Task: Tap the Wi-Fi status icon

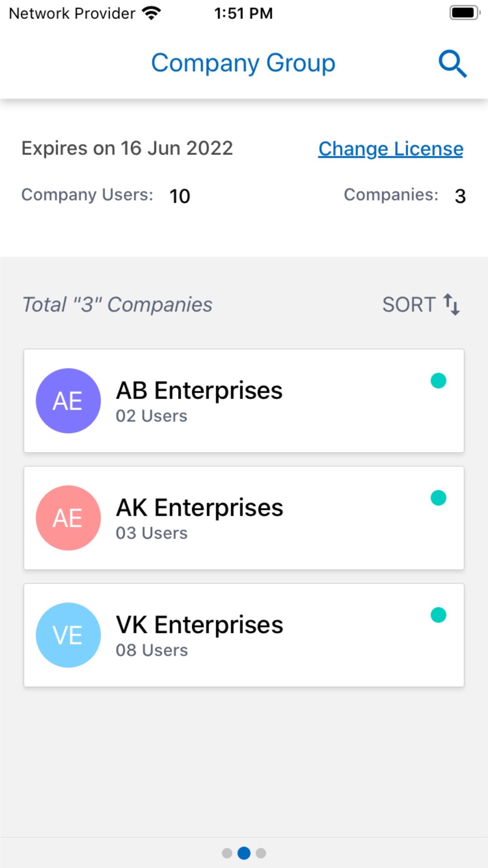Action: click(x=151, y=13)
